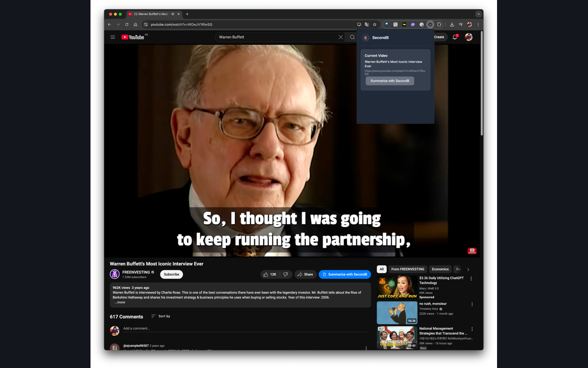The image size is (588, 368).
Task: Click blue Summarize with SecondB button
Action: point(345,275)
